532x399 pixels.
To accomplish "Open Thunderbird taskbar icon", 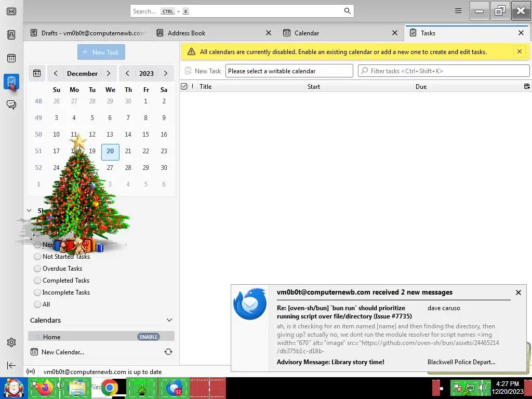I will coord(174,388).
